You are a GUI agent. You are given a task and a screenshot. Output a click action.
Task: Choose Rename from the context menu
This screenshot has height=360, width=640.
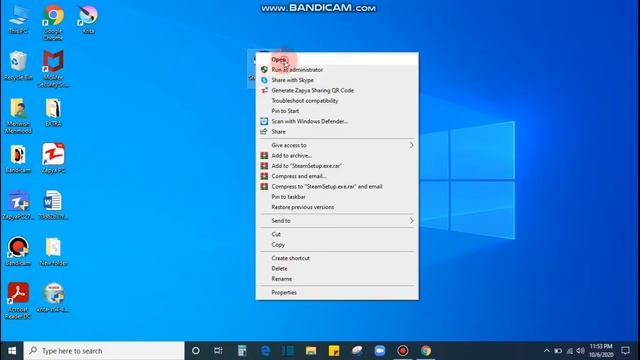337,279
